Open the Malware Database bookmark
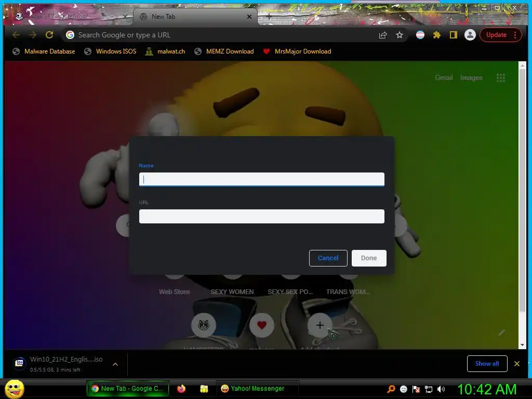 tap(44, 51)
